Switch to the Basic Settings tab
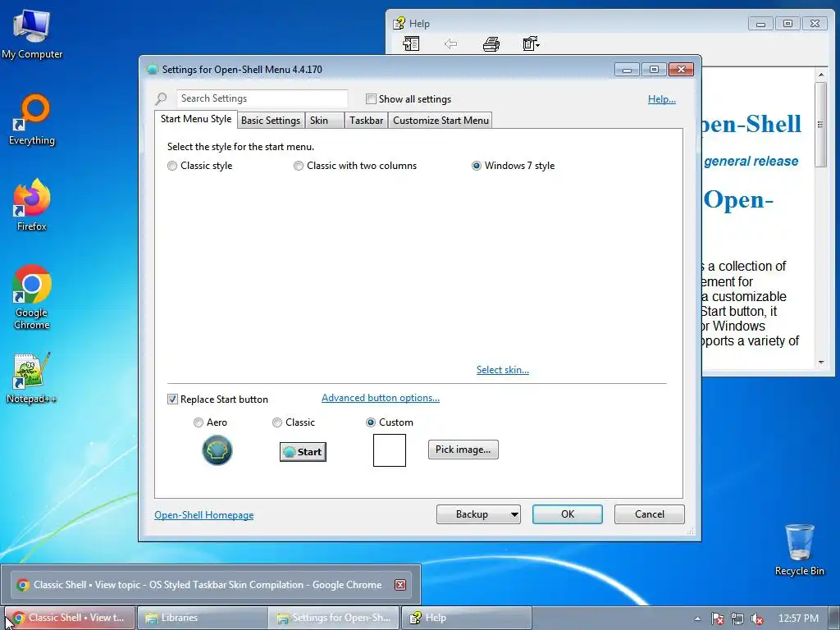This screenshot has height=630, width=840. pyautogui.click(x=271, y=120)
